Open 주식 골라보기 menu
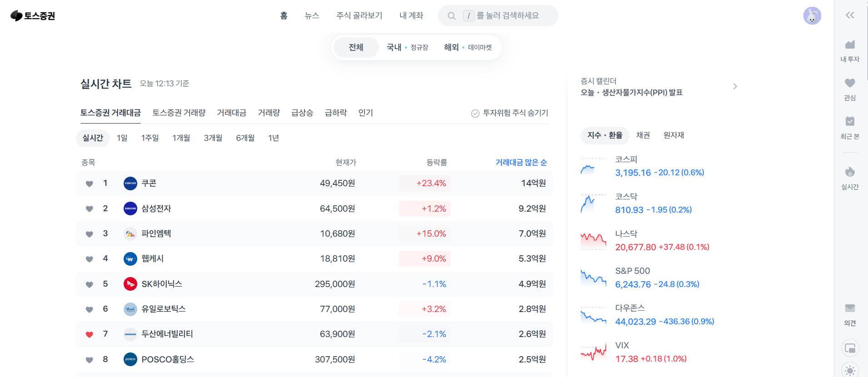868x377 pixels. pos(359,15)
